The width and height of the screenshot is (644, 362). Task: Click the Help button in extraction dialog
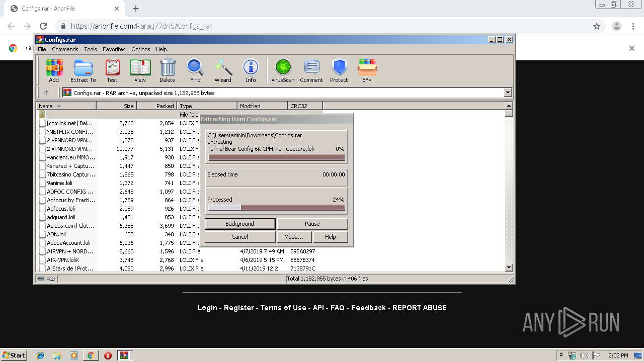coord(330,237)
